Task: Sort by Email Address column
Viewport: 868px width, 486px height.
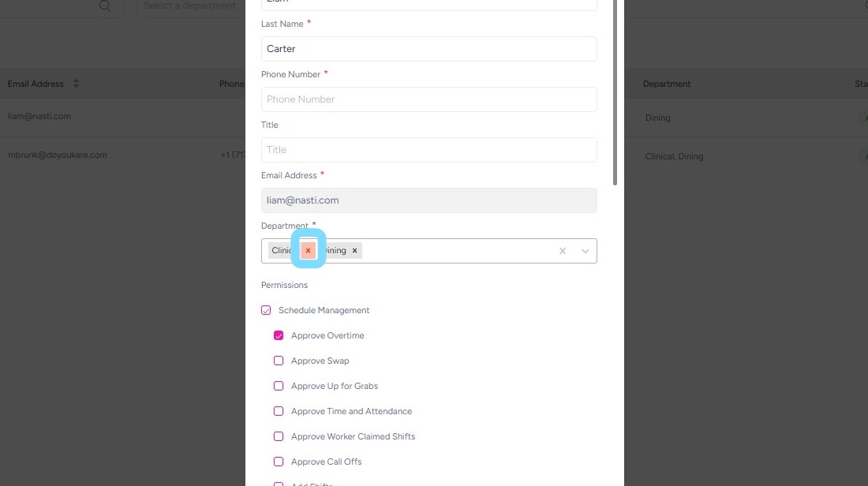Action: (77, 84)
